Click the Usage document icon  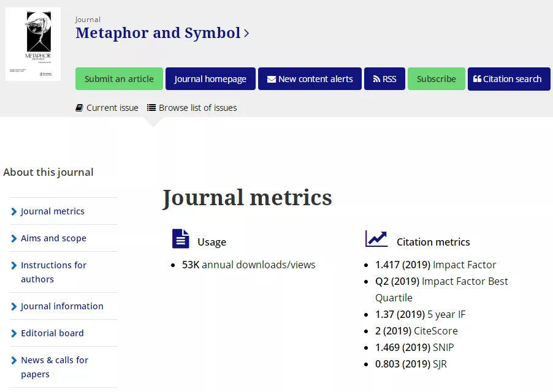coord(180,239)
